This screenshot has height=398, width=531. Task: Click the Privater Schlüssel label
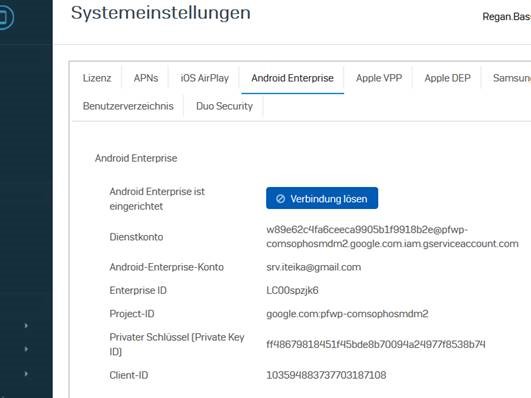pyautogui.click(x=176, y=344)
